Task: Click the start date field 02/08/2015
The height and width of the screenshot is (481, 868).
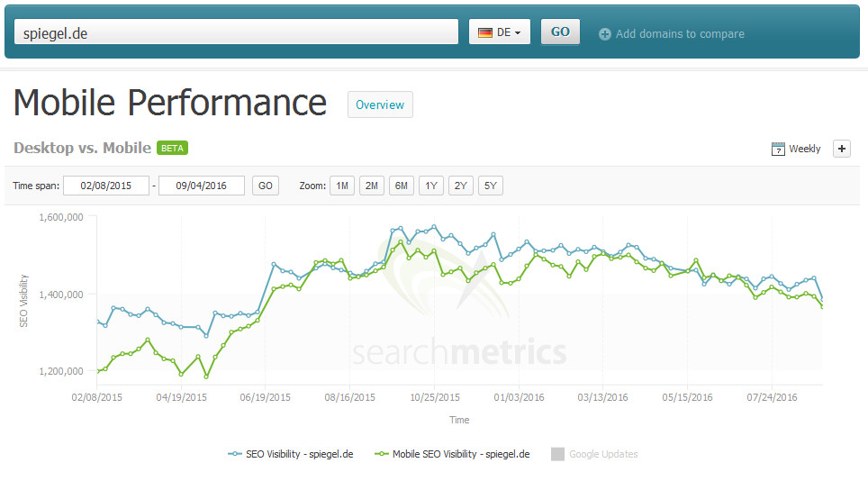Action: click(105, 186)
